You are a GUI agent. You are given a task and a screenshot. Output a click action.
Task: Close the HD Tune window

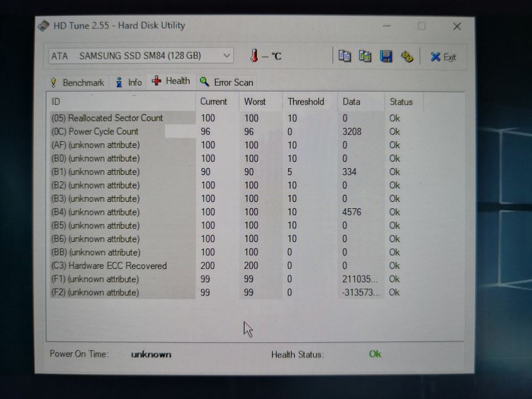tap(457, 26)
